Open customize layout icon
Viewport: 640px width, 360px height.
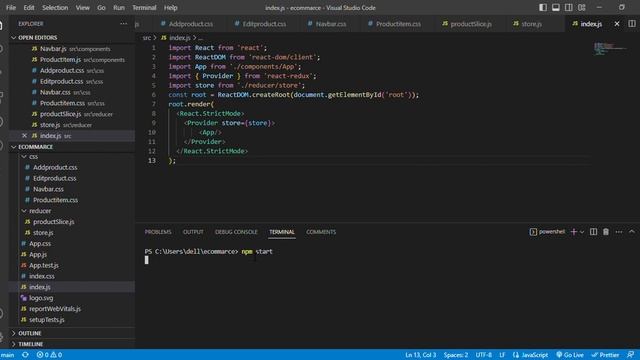click(x=582, y=7)
